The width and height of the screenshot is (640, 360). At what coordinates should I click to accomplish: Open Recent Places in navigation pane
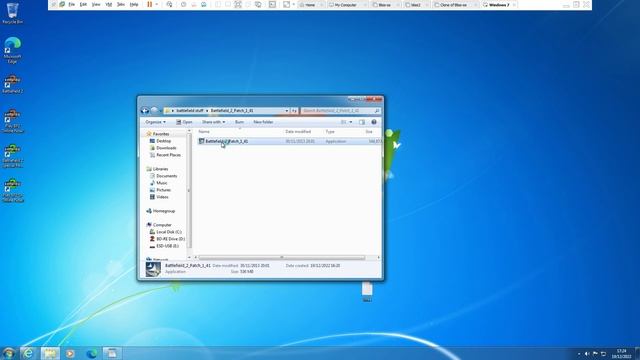click(165, 155)
